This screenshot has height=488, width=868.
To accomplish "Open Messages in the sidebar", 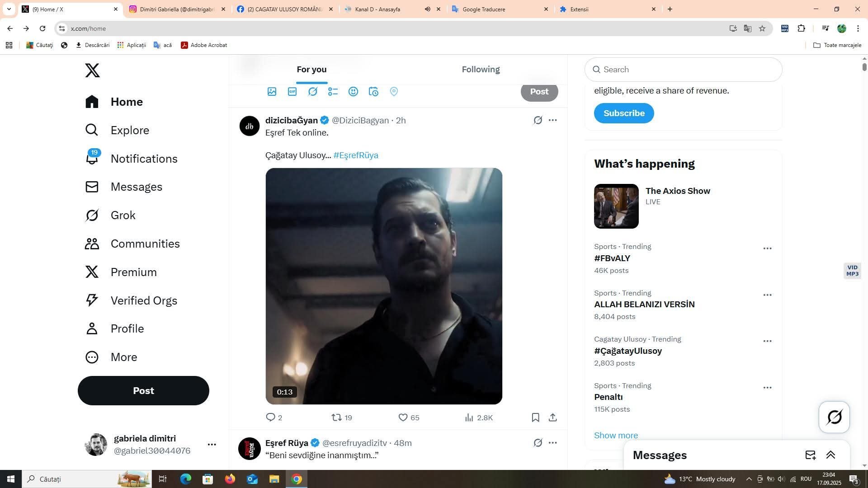I will [x=123, y=187].
